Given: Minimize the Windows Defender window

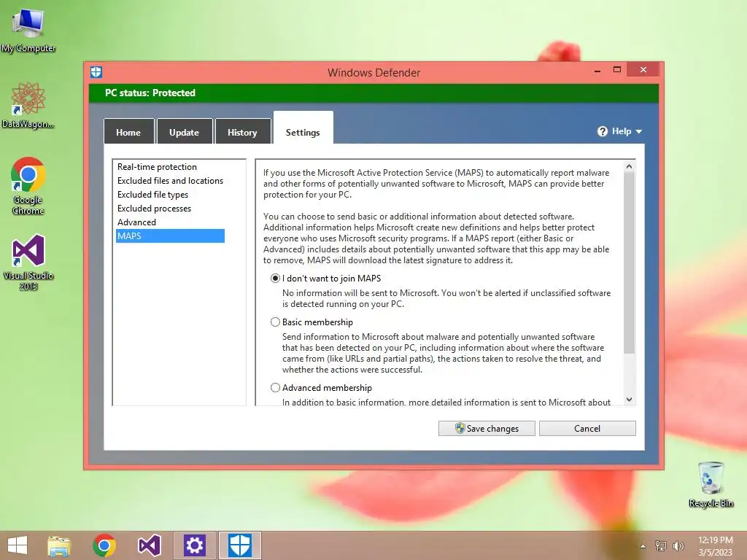Looking at the screenshot, I should (597, 71).
